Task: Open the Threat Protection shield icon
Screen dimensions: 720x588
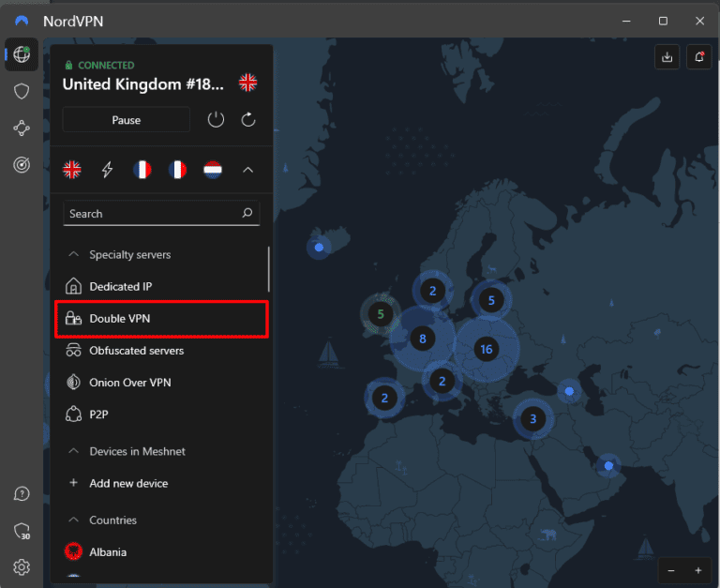Action: (22, 91)
